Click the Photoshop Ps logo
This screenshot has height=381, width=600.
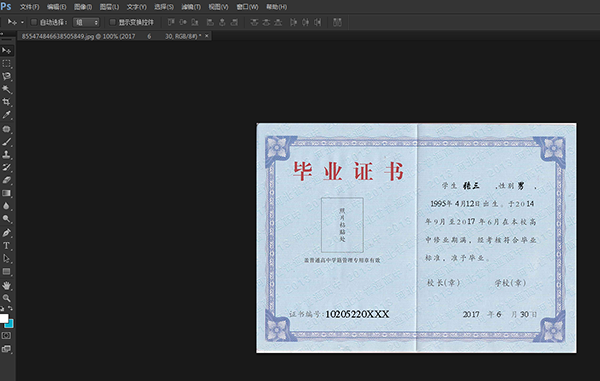[x=6, y=7]
